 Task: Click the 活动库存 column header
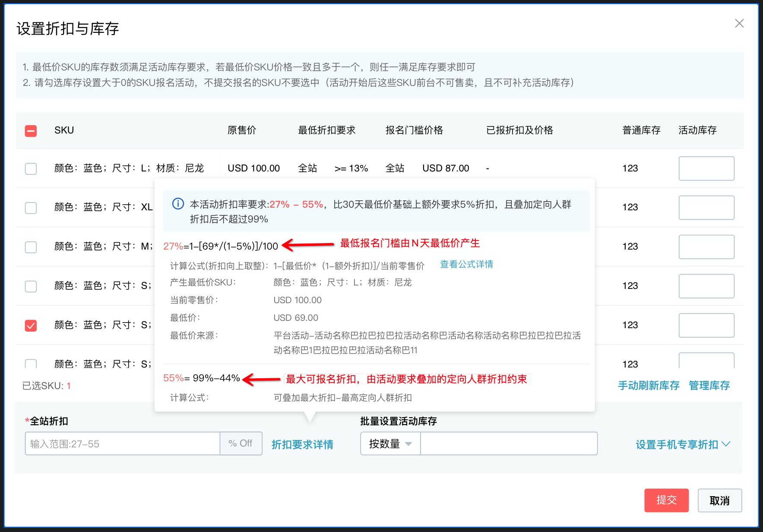697,130
